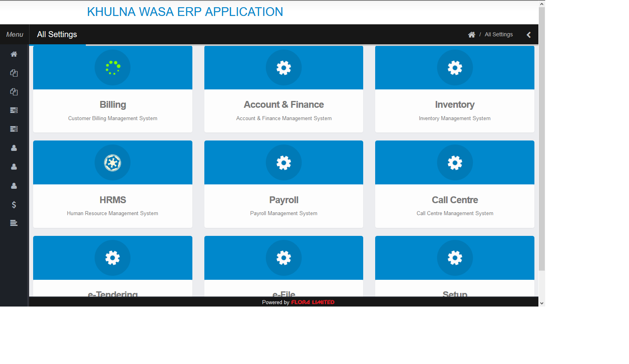The image size is (629, 364).
Task: Click the home icon in the left sidebar
Action: 14,54
